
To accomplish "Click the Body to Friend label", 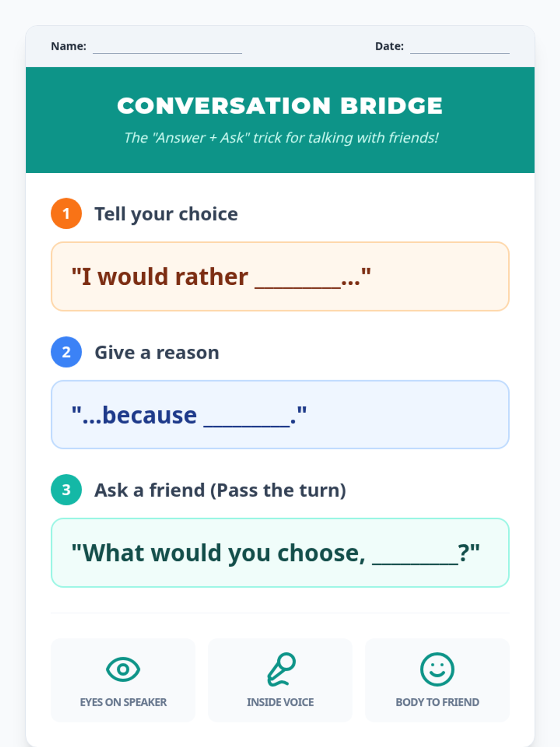I will 437,702.
